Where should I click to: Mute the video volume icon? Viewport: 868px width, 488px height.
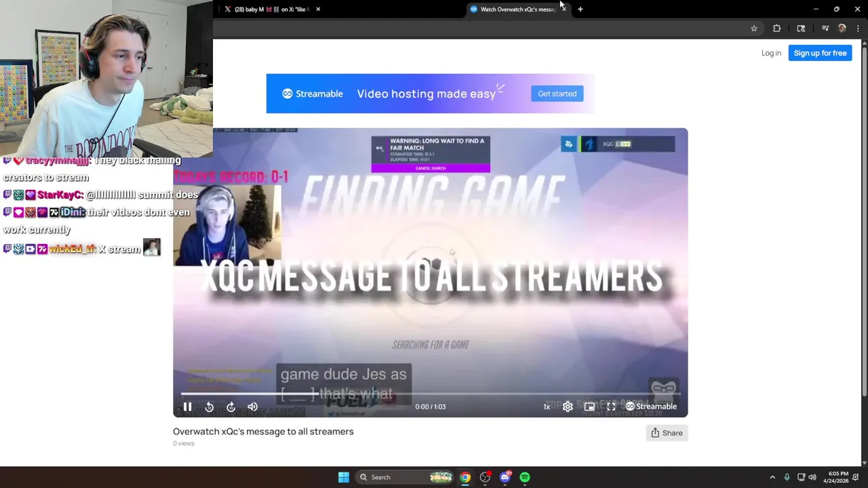click(252, 407)
